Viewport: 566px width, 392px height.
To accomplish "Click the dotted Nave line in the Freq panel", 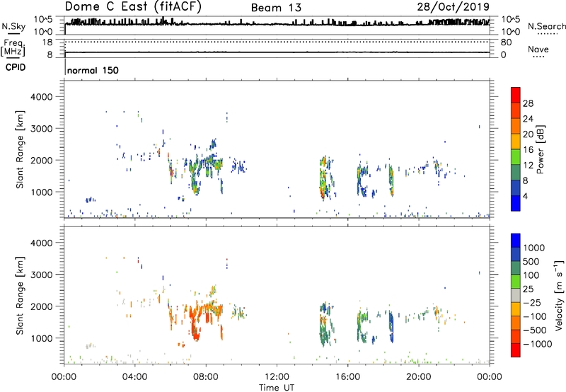I will (277, 42).
